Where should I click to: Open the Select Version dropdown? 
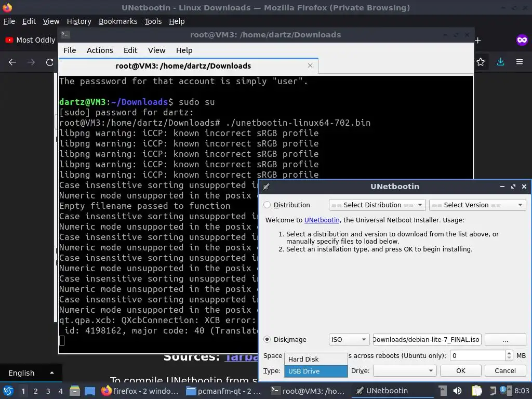(x=477, y=205)
